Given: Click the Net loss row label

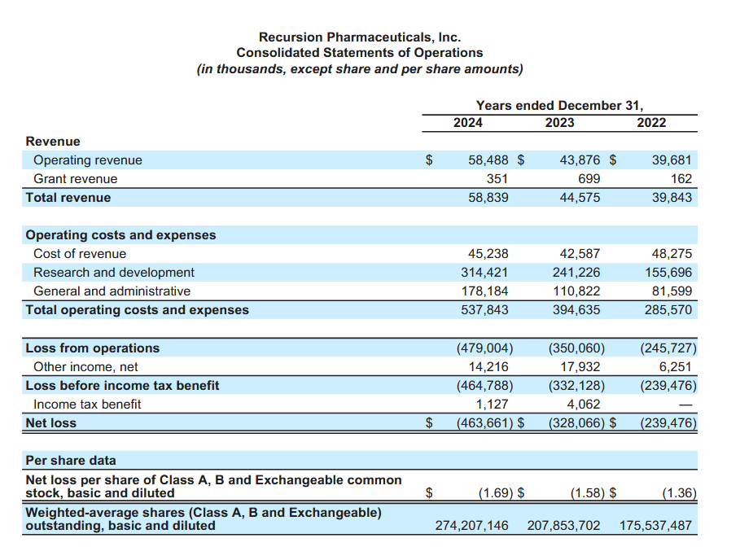Looking at the screenshot, I should tap(51, 423).
